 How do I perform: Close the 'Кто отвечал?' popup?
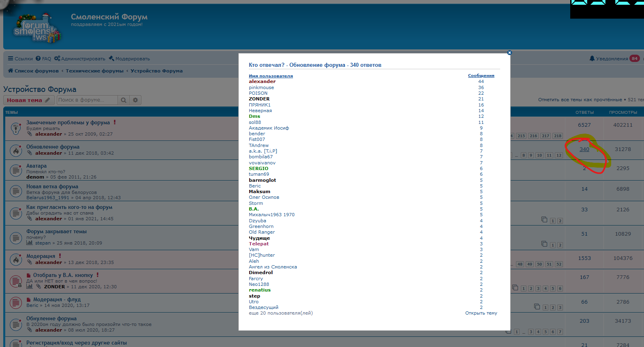click(x=509, y=53)
